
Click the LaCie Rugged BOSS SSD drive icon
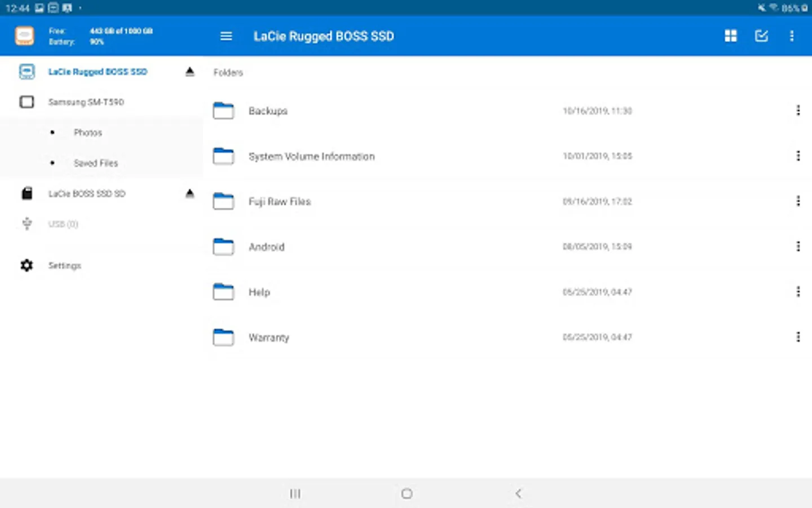27,72
